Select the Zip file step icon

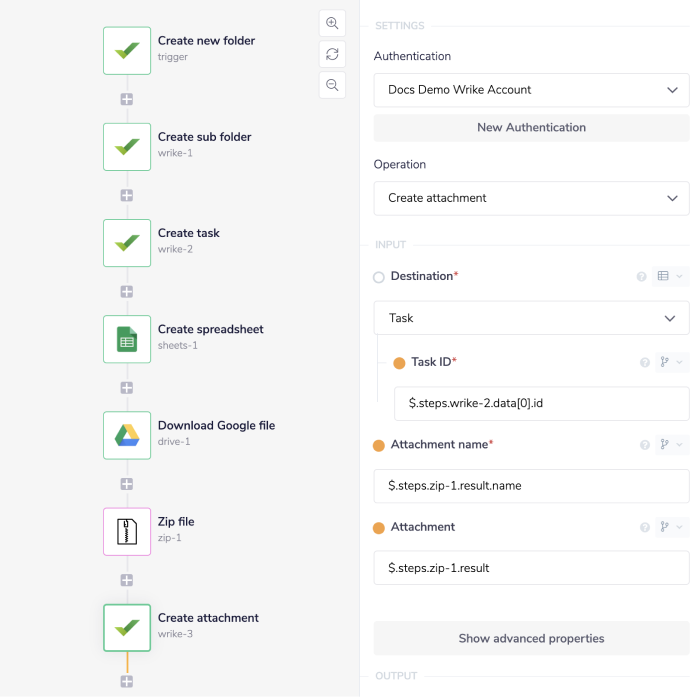tap(127, 531)
